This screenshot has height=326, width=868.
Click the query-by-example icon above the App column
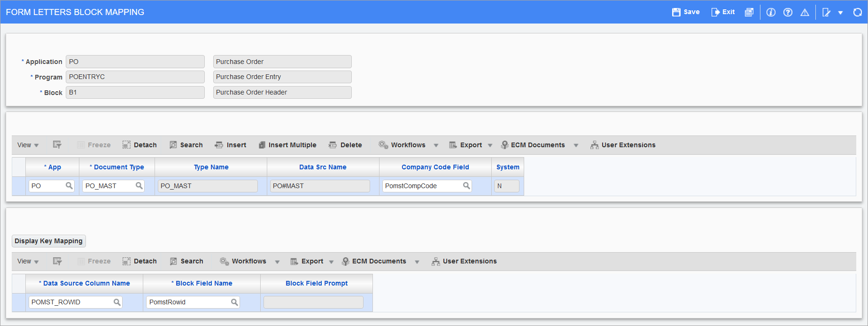tap(57, 145)
